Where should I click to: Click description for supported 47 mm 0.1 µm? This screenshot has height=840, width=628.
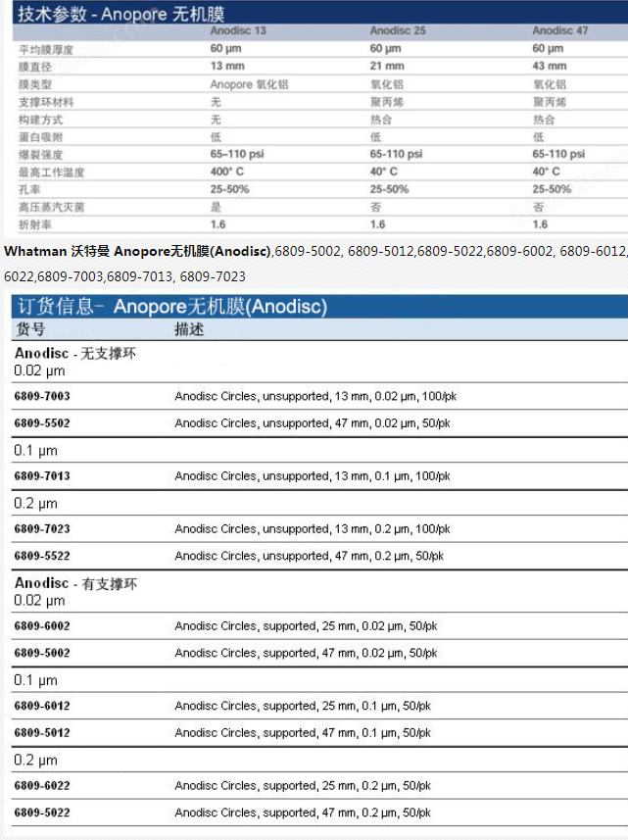pos(303,733)
